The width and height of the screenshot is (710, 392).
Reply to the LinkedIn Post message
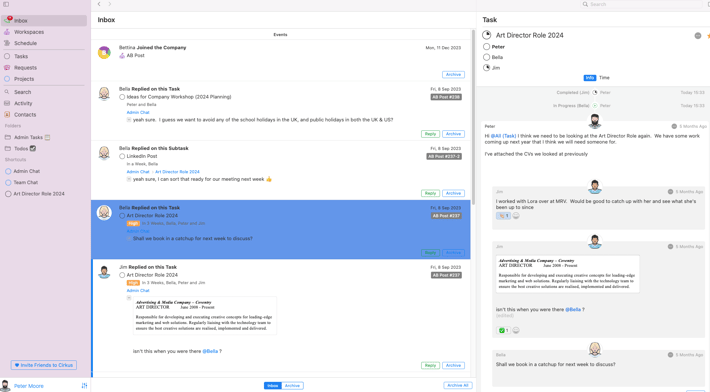pos(430,193)
